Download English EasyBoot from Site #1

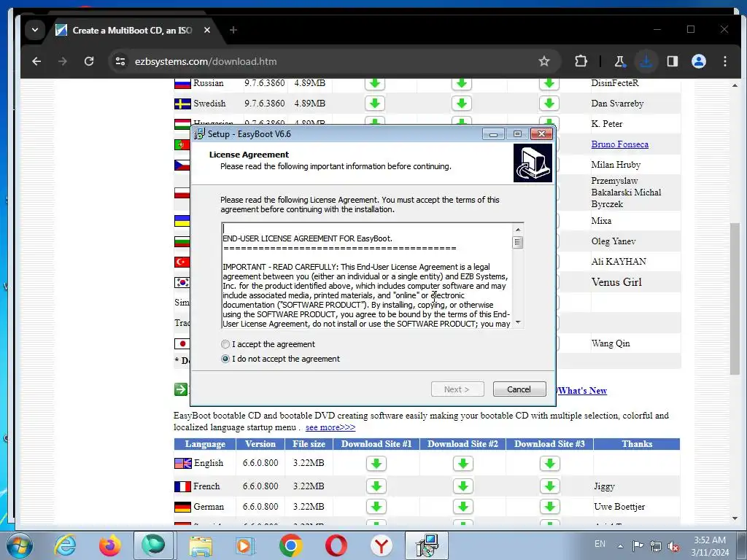pos(376,463)
